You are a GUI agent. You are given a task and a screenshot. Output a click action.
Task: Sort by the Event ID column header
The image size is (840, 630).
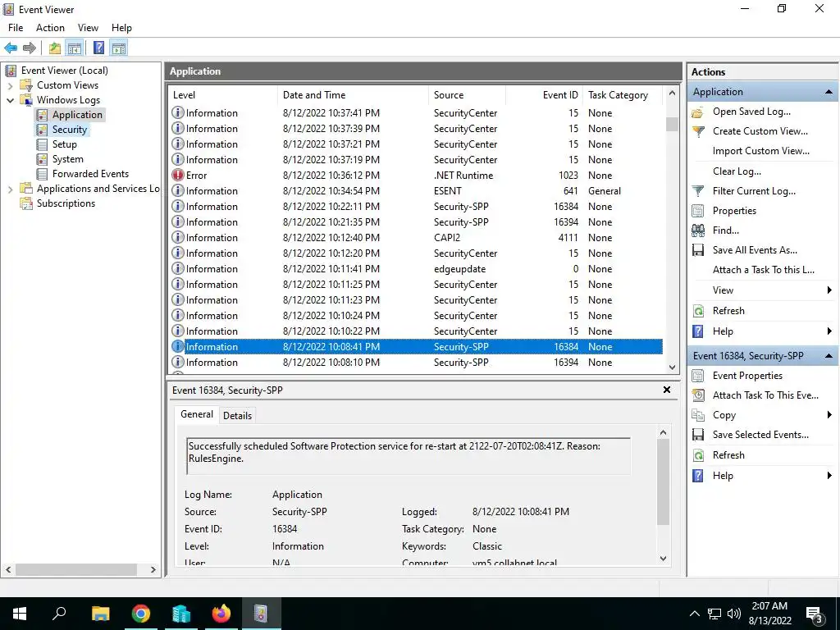tap(544, 95)
